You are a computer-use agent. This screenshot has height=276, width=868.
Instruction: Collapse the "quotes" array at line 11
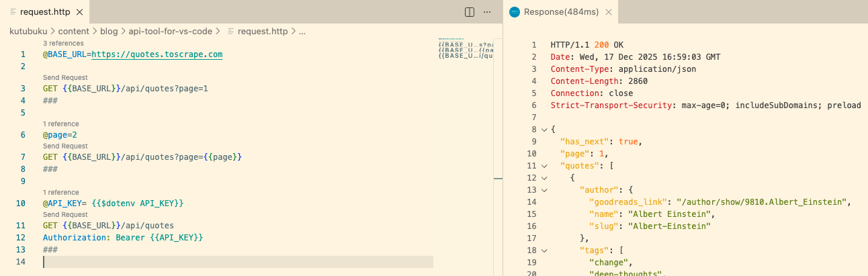click(x=544, y=166)
